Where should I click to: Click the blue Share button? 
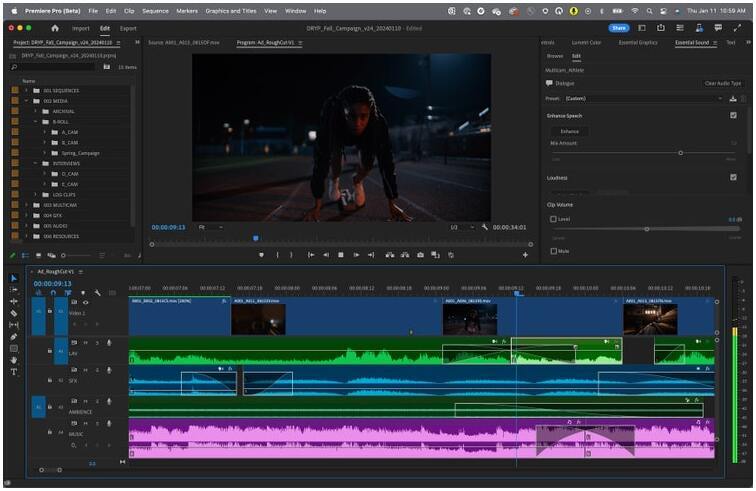(619, 28)
